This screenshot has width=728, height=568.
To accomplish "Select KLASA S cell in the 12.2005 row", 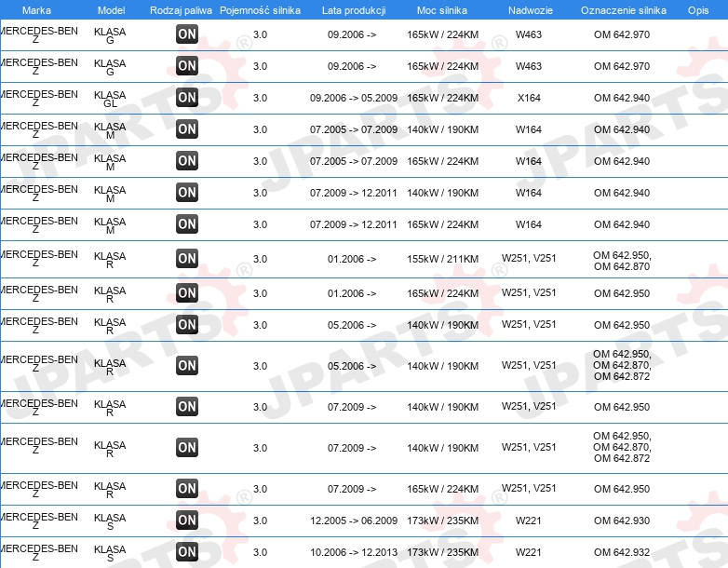I will [110, 521].
